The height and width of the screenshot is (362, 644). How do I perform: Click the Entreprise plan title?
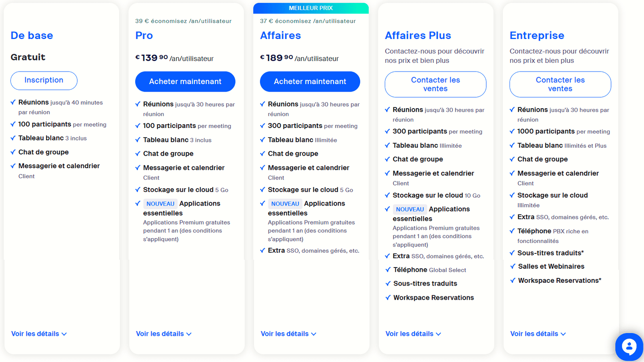537,35
